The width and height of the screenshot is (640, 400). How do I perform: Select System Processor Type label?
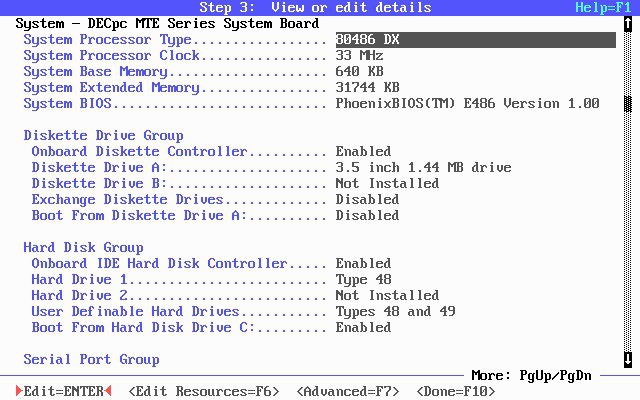point(107,40)
